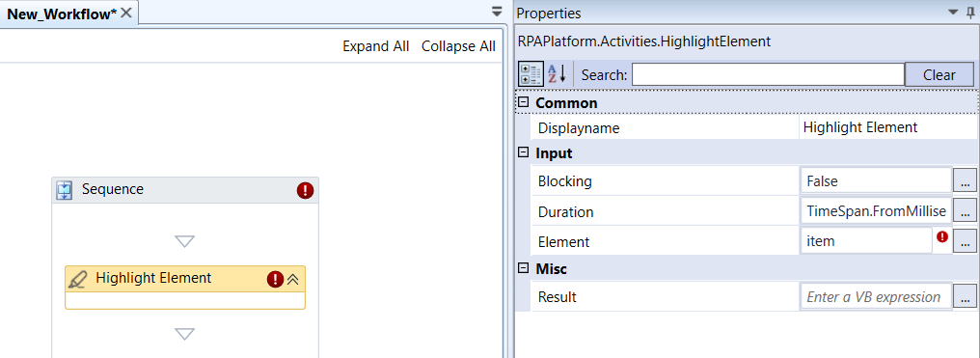The width and height of the screenshot is (980, 358).
Task: Click the drop arrow above Highlight Element
Action: pos(185,241)
